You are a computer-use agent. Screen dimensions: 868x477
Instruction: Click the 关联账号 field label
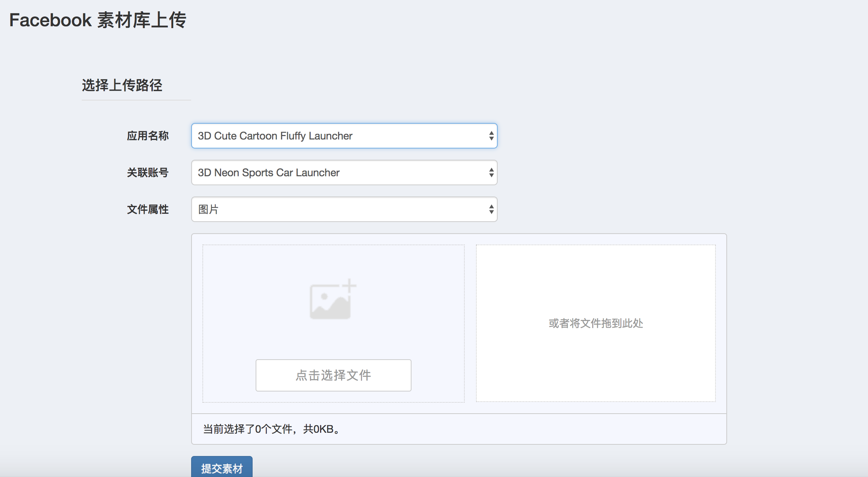tap(148, 172)
